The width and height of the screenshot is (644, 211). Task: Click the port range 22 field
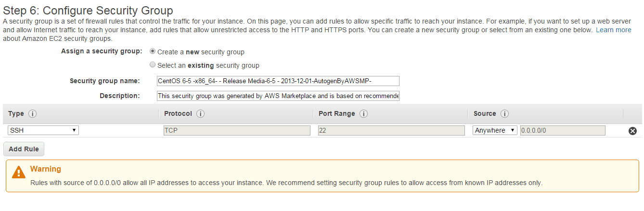coord(391,130)
